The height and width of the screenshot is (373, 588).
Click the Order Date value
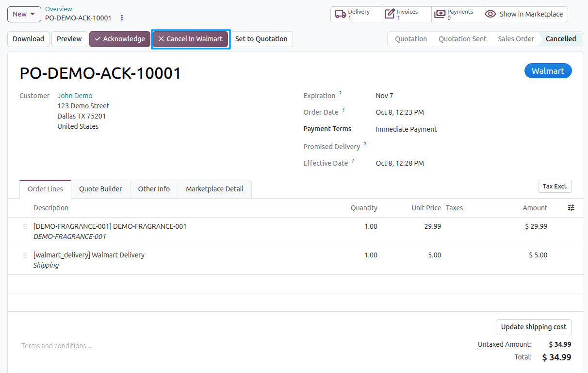(x=400, y=112)
